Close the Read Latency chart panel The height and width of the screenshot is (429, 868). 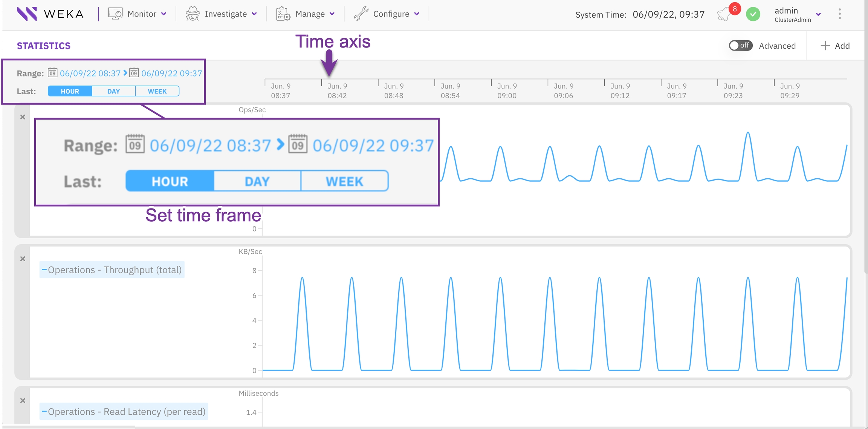23,401
